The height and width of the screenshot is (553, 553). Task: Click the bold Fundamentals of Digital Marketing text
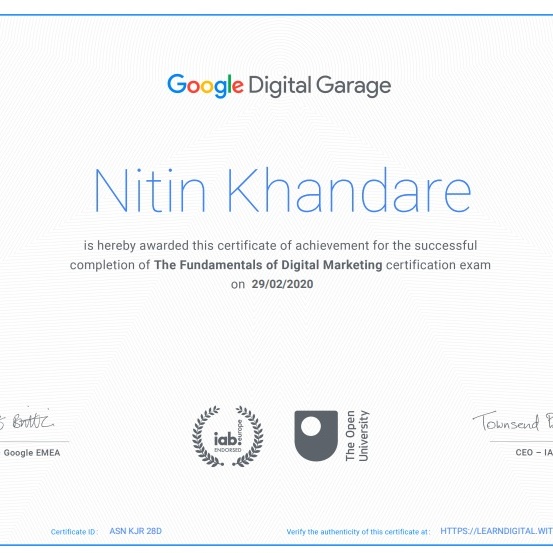click(x=268, y=265)
